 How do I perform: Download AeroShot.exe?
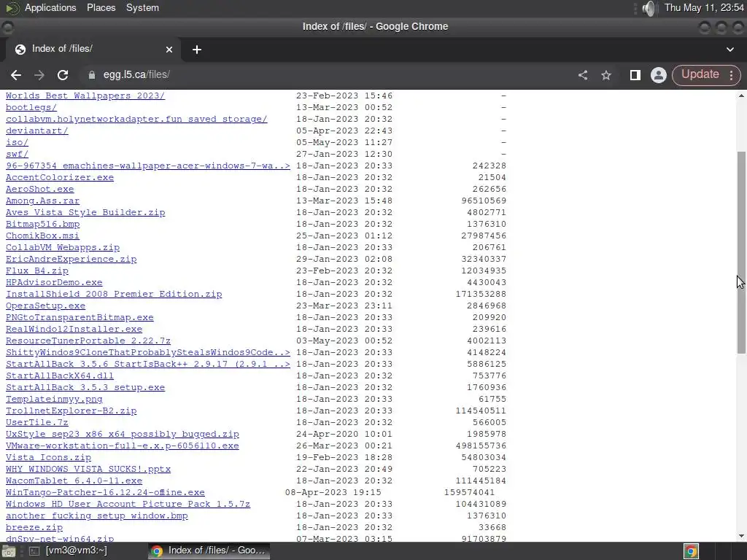point(39,189)
